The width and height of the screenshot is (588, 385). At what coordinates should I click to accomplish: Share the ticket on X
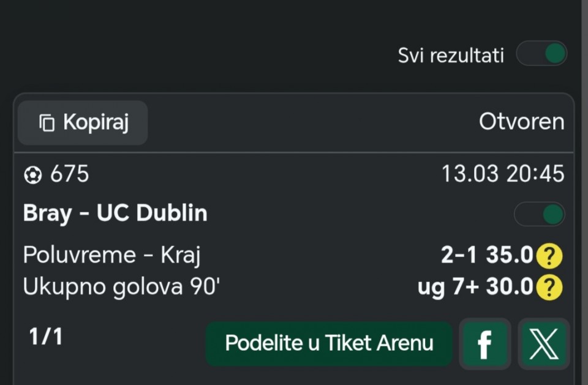543,344
